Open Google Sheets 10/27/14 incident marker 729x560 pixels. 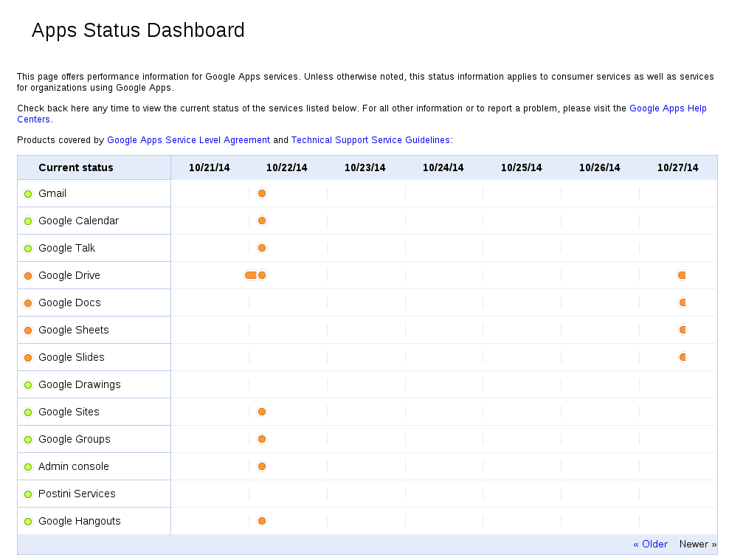tap(683, 330)
